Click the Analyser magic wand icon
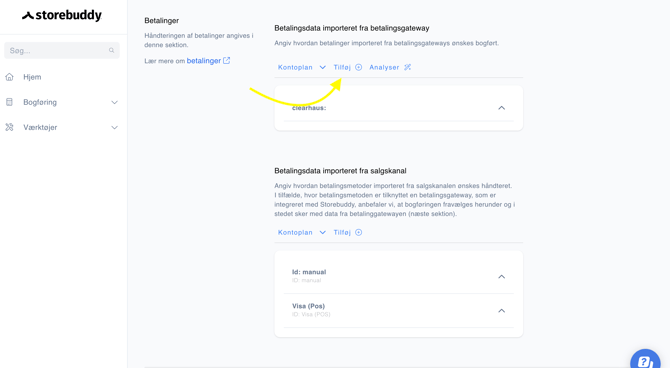Image resolution: width=670 pixels, height=368 pixels. coord(408,67)
